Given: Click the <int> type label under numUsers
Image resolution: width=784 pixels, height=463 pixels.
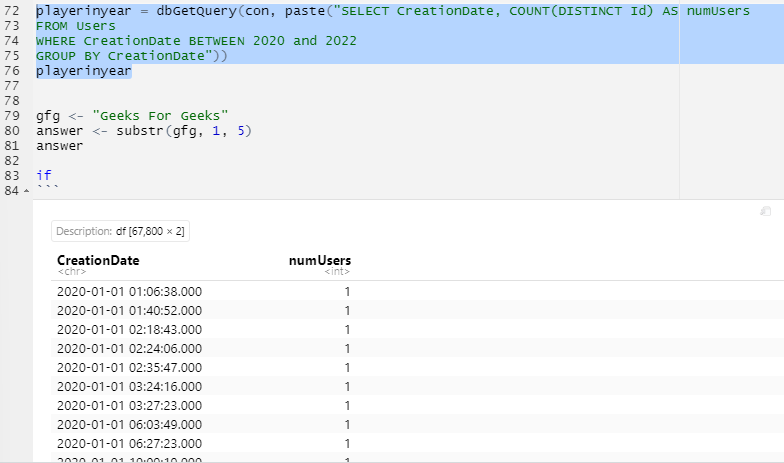Looking at the screenshot, I should point(336,272).
